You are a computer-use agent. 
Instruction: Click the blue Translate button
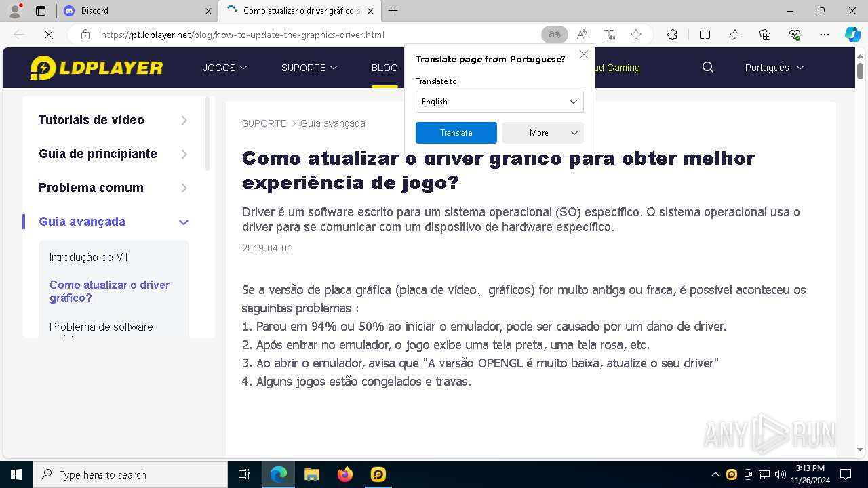click(456, 133)
